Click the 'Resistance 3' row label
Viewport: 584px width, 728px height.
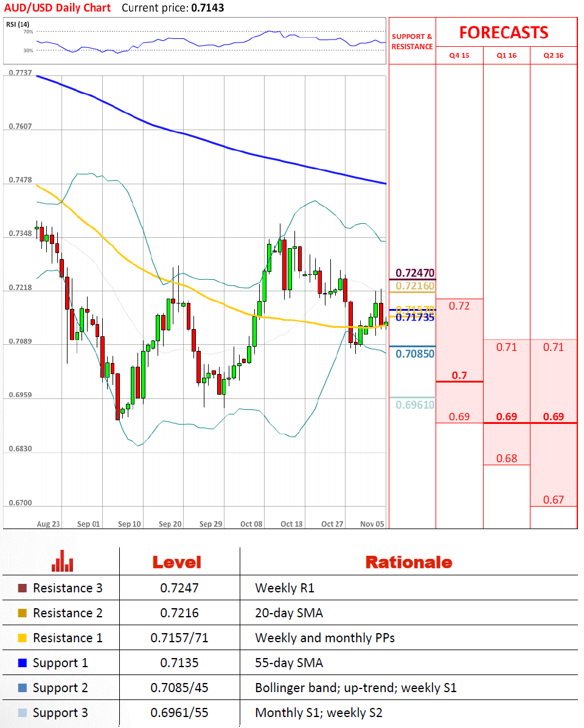(x=68, y=588)
